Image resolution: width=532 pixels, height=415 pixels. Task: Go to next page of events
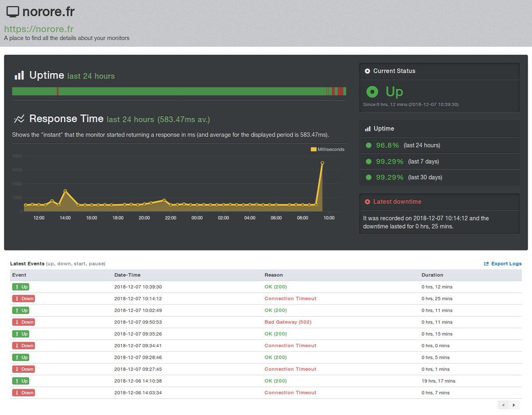click(514, 405)
